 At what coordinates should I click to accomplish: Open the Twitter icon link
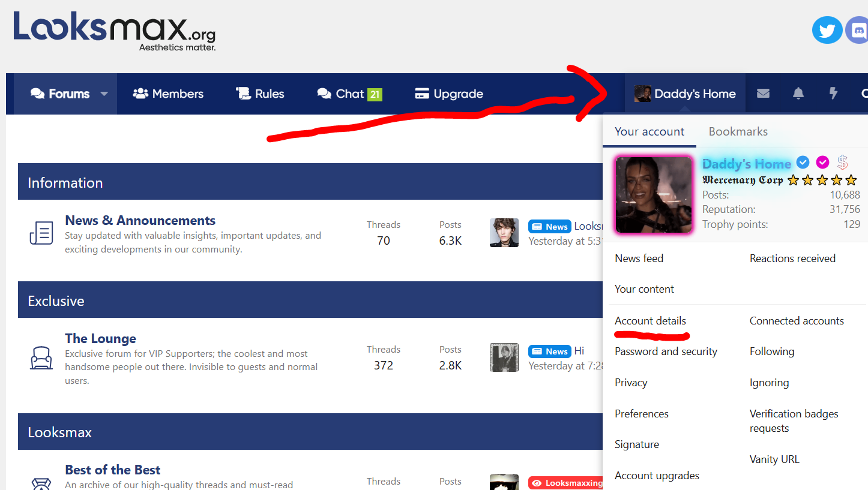tap(827, 29)
